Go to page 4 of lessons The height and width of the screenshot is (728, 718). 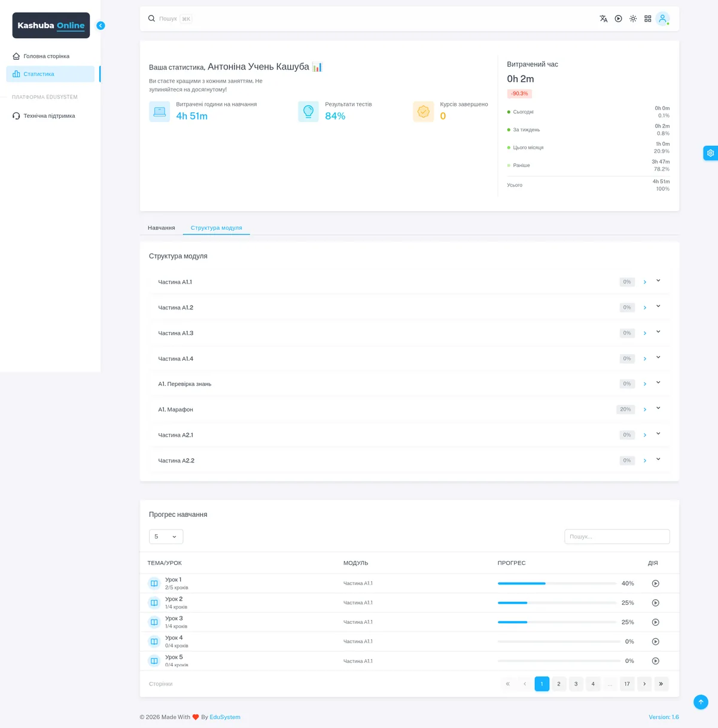[593, 684]
